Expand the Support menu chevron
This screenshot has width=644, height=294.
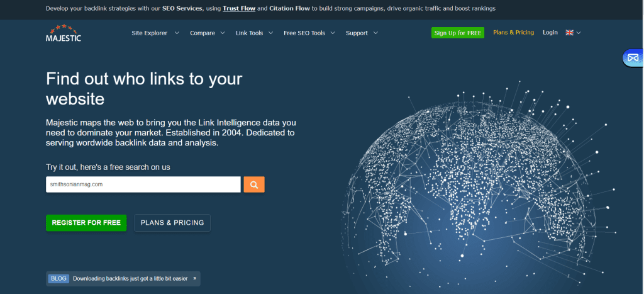point(375,33)
